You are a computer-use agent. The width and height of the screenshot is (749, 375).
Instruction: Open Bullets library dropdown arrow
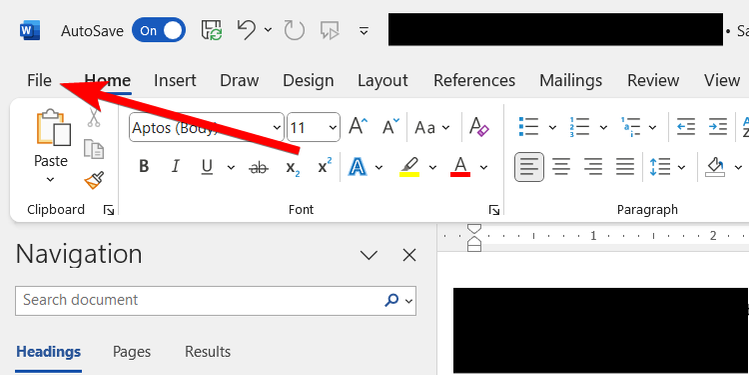pyautogui.click(x=552, y=128)
